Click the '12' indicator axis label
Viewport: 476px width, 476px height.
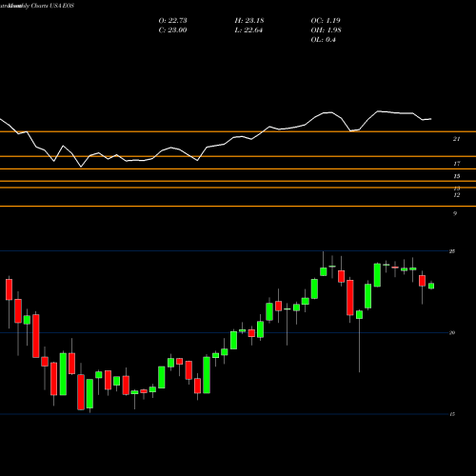pos(456,195)
